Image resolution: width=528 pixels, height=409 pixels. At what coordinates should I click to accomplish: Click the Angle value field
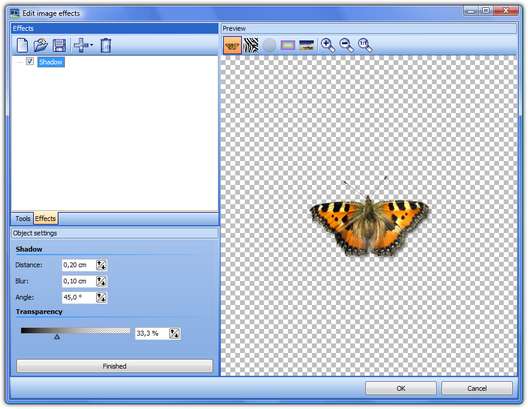click(79, 297)
